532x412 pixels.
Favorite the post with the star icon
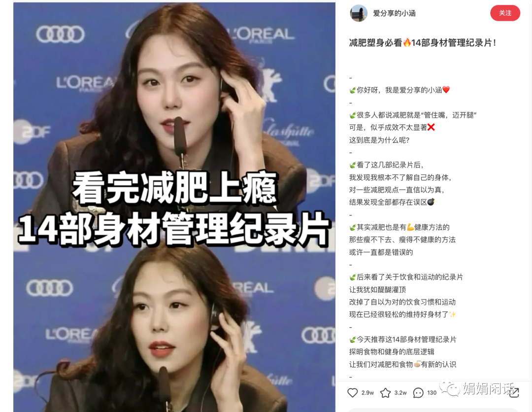385,393
